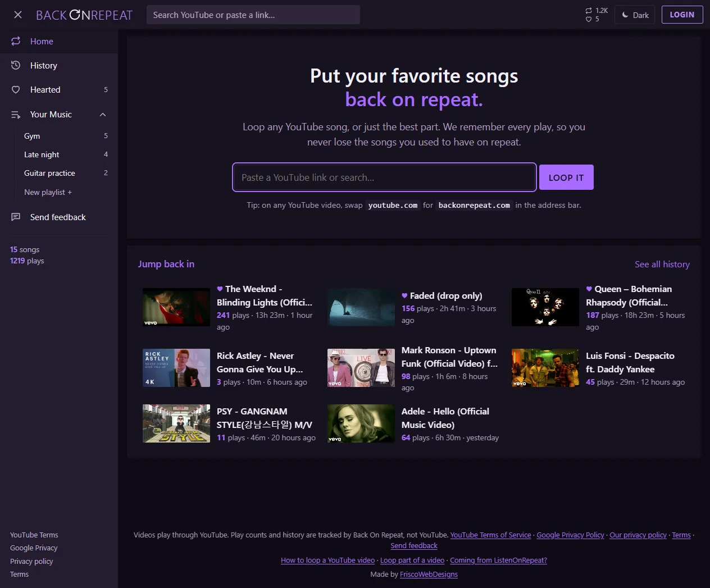Open the History menu item
Viewport: 710px width, 588px height.
pos(59,65)
